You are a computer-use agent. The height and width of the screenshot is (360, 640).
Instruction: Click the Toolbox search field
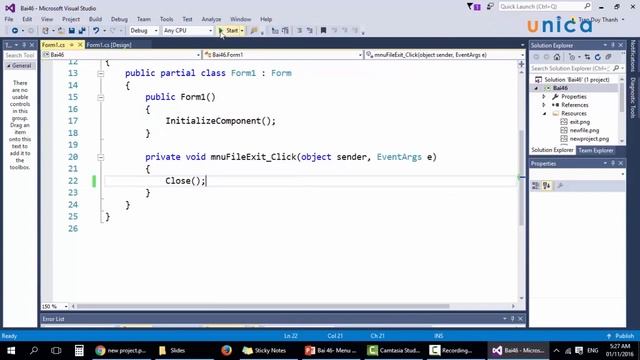point(20,55)
